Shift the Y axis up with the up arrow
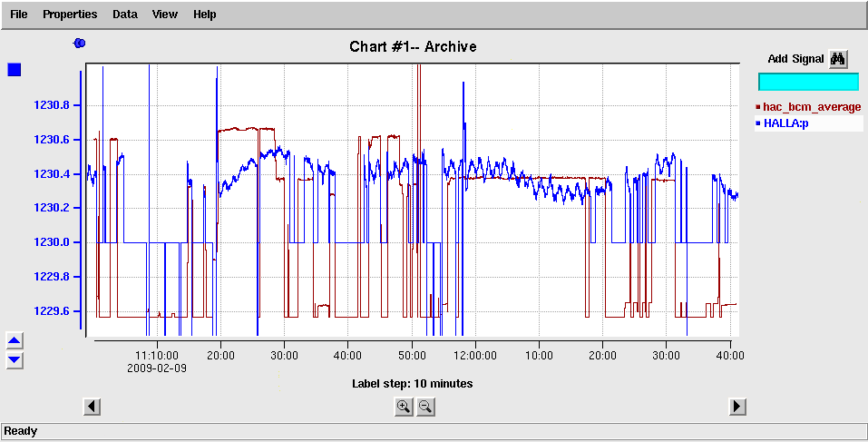This screenshot has height=442, width=868. click(x=15, y=340)
